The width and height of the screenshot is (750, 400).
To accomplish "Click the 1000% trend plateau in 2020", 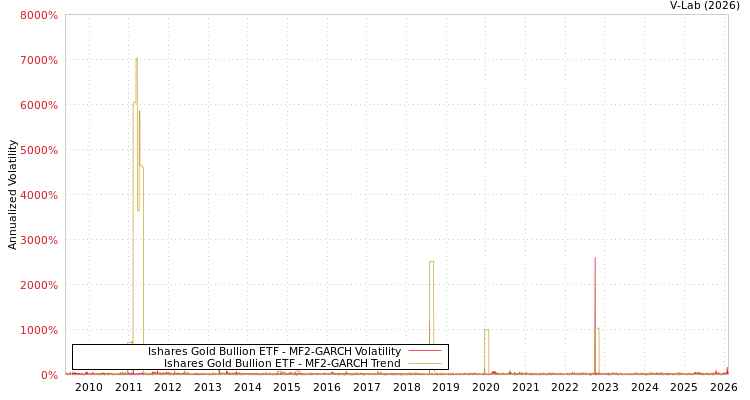I will coord(486,330).
